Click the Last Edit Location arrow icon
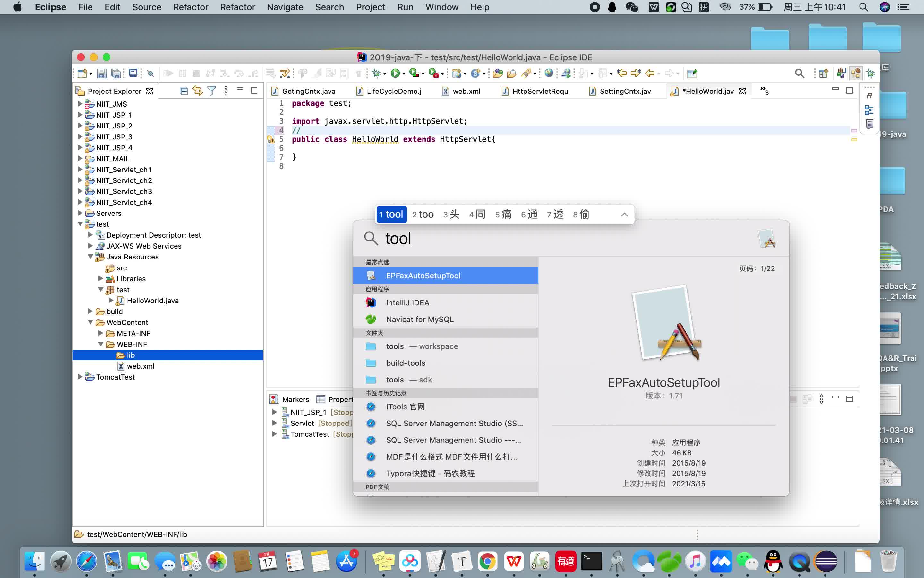Screen dimensions: 924x578 click(621, 73)
